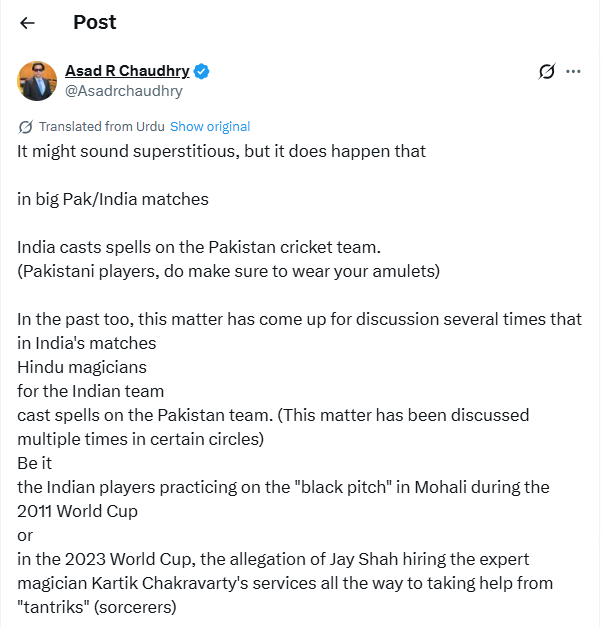The width and height of the screenshot is (602, 627).
Task: Click the line "It might sound superstitious"
Action: (x=221, y=152)
